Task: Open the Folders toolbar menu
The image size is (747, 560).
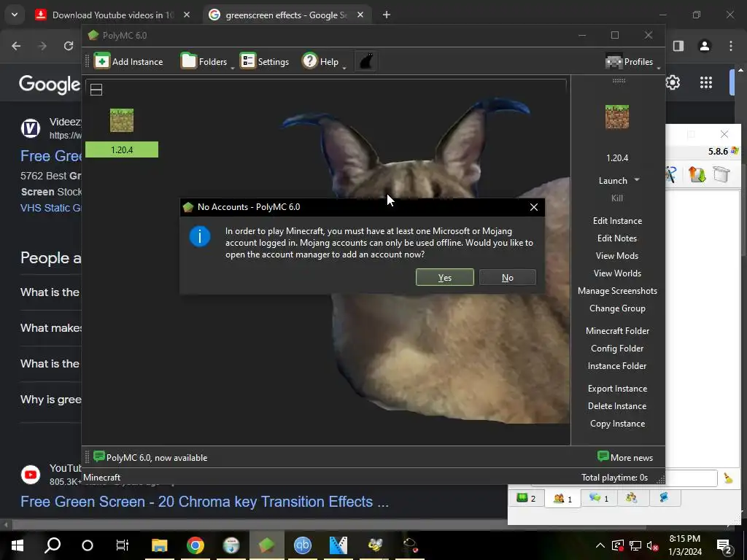Action: [x=204, y=61]
